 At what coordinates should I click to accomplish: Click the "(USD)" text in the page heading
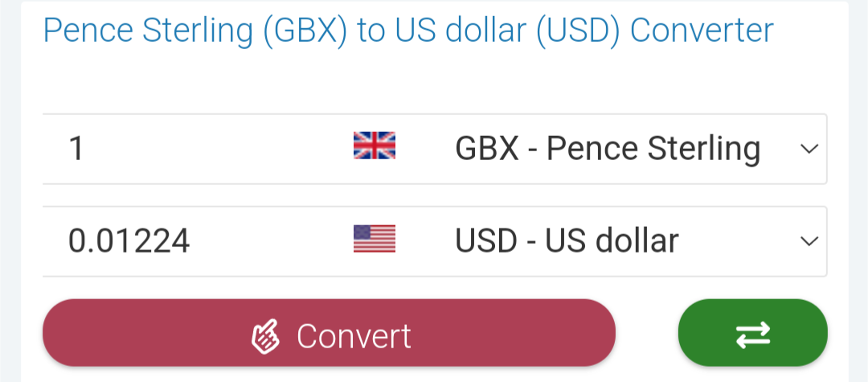[x=578, y=31]
